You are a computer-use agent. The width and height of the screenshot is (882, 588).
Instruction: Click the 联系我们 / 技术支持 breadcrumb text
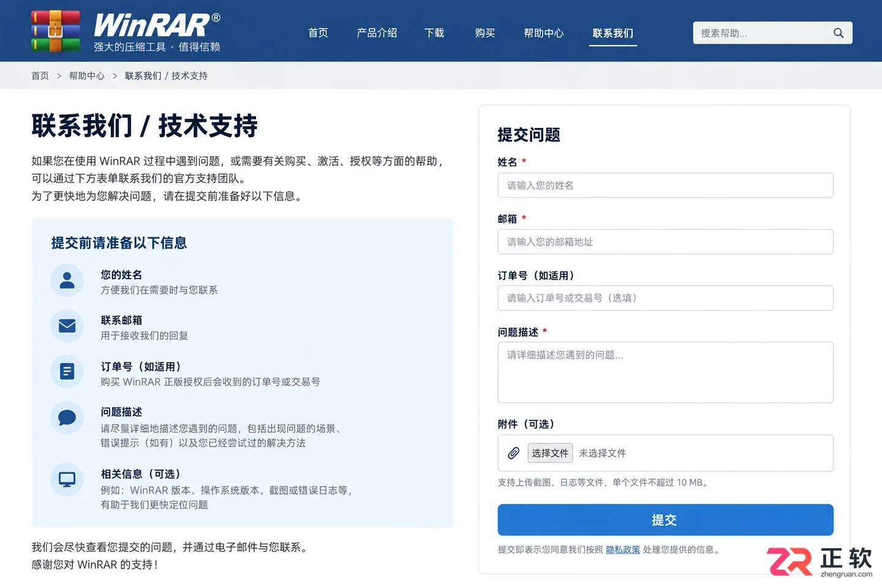(x=166, y=76)
